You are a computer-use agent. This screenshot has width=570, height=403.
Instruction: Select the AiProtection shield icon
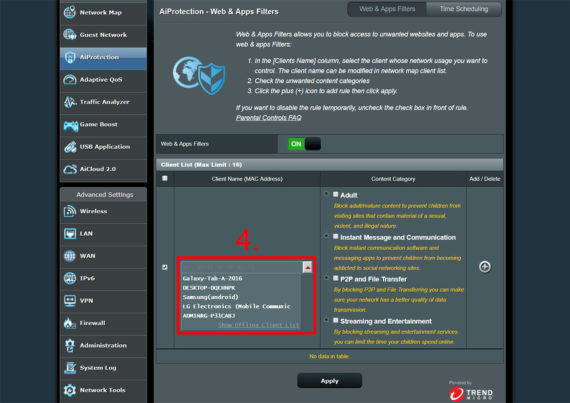(x=70, y=57)
